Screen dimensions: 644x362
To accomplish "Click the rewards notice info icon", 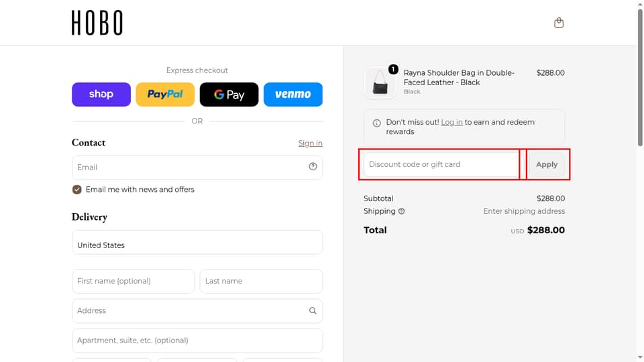I will click(x=376, y=123).
